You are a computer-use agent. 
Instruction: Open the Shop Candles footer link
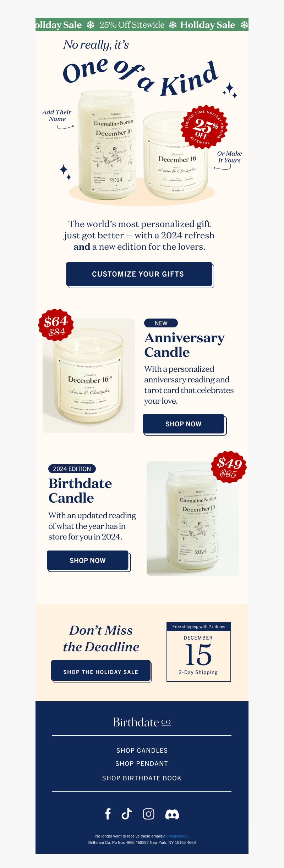(x=142, y=750)
